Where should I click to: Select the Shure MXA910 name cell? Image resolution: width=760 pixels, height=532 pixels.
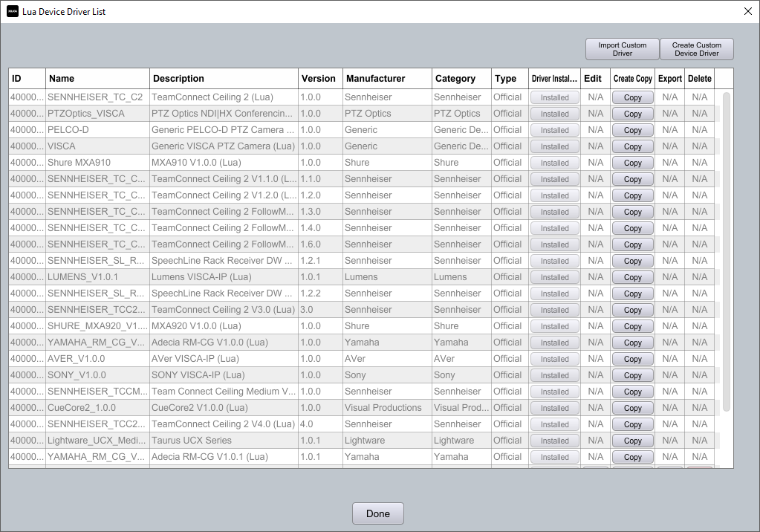click(x=98, y=163)
